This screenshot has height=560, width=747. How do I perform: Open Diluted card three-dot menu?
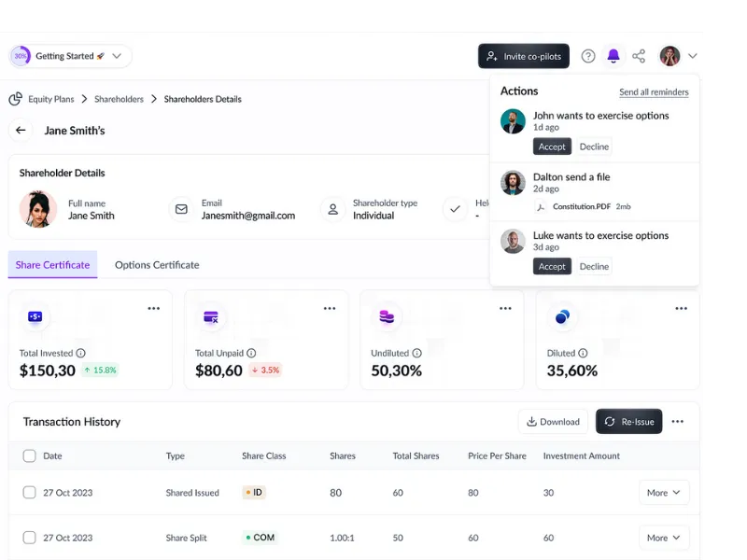681,308
